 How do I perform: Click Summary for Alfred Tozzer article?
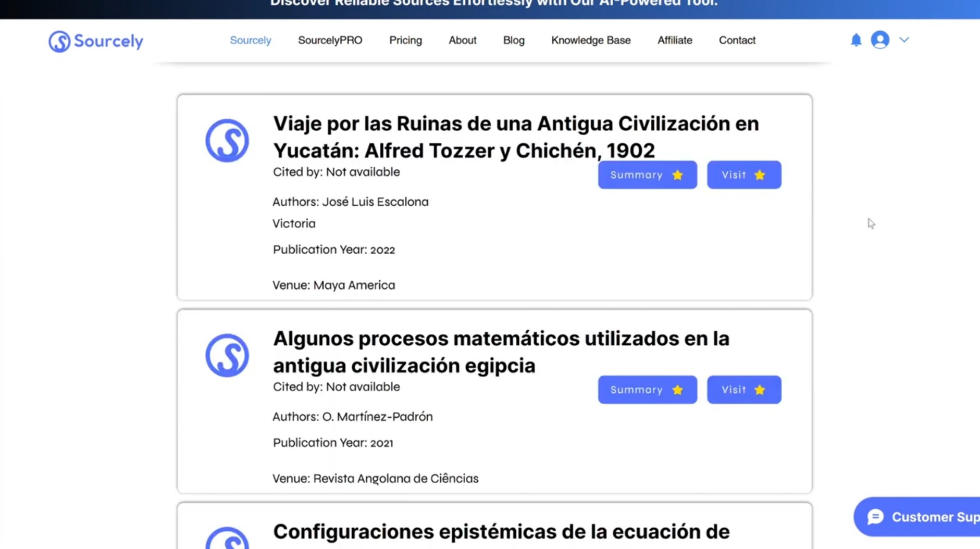coord(647,175)
